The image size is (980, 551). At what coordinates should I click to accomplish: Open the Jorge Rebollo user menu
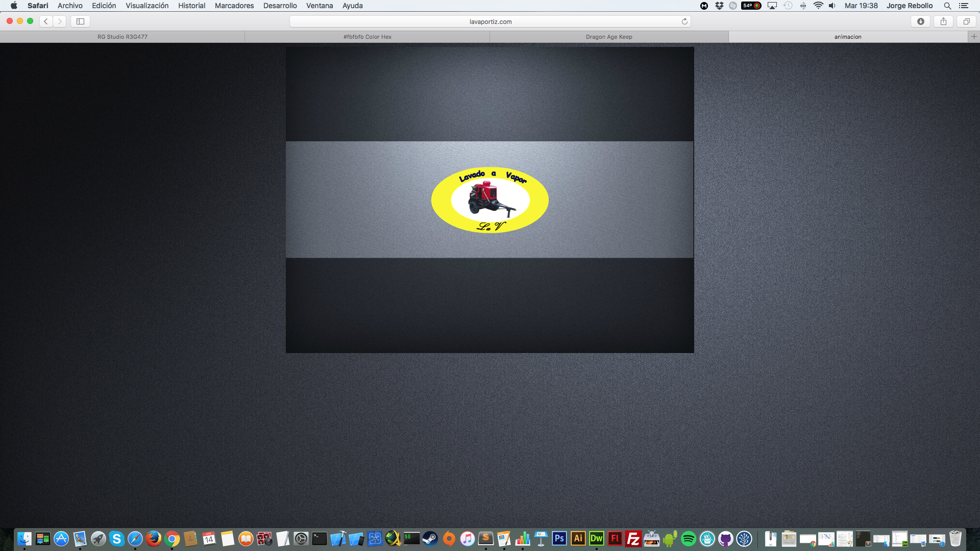pos(910,6)
